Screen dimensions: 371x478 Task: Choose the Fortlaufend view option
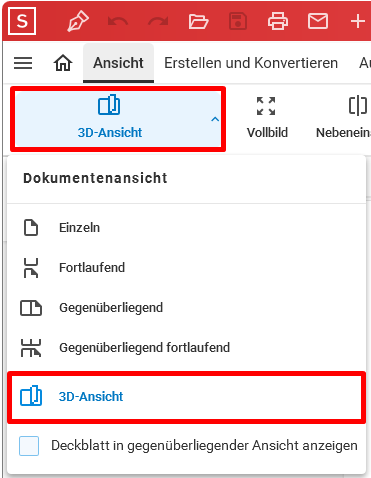(x=187, y=268)
